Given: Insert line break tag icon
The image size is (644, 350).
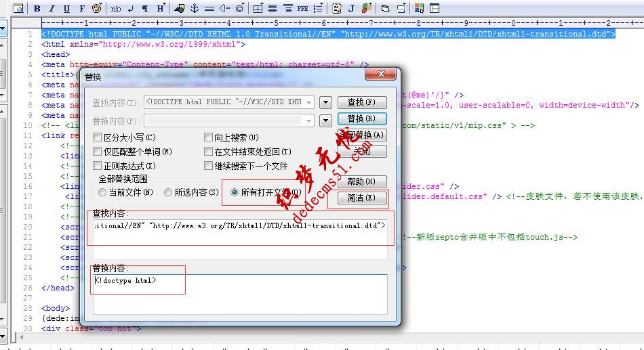Looking at the screenshot, I should (x=131, y=8).
